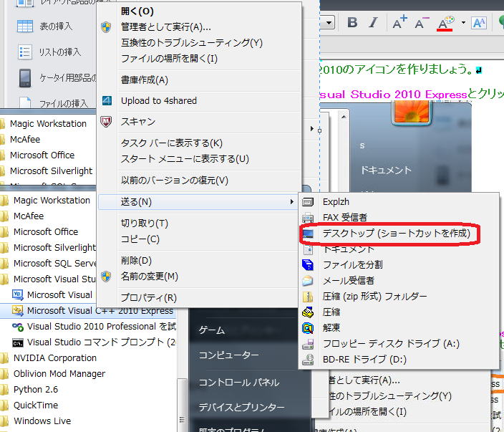Viewport: 504px width, 432px height.
Task: Click the ケータイ用部品 phone icon
Action: point(25,78)
